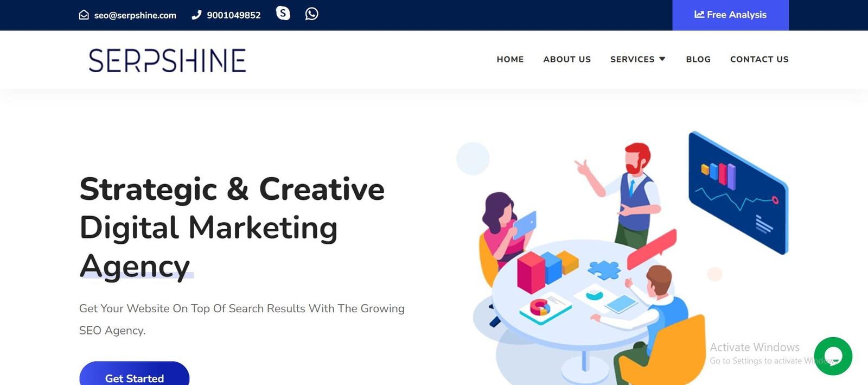This screenshot has height=385, width=868.
Task: Click the seo@serpshine.com email link
Action: [135, 15]
